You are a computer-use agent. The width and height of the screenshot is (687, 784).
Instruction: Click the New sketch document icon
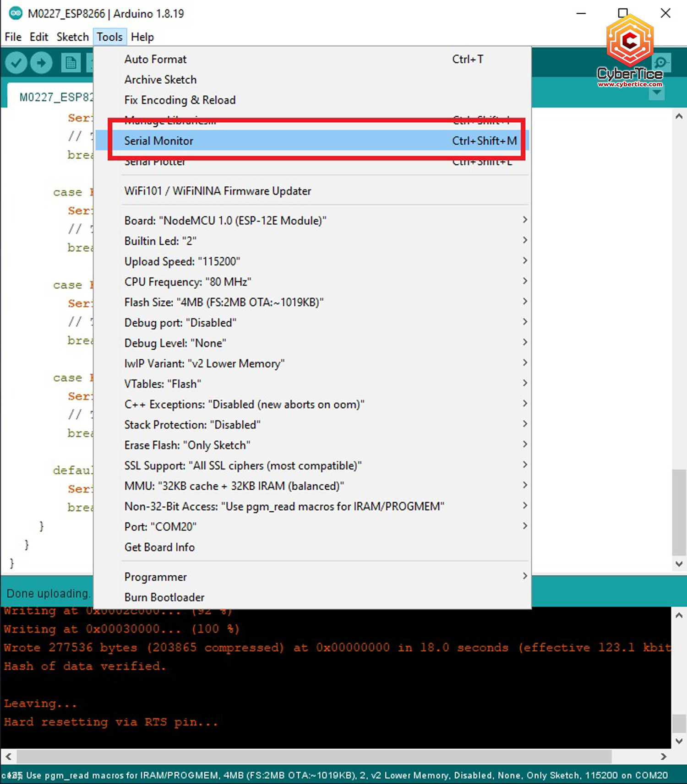(71, 63)
